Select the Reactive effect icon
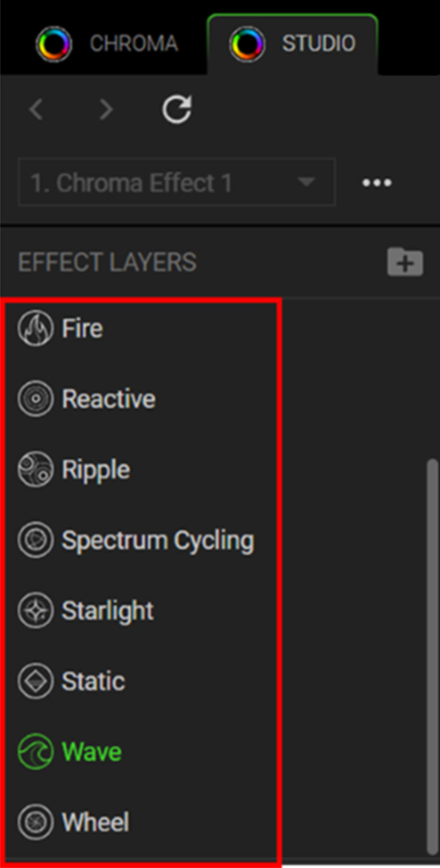 pyautogui.click(x=36, y=398)
